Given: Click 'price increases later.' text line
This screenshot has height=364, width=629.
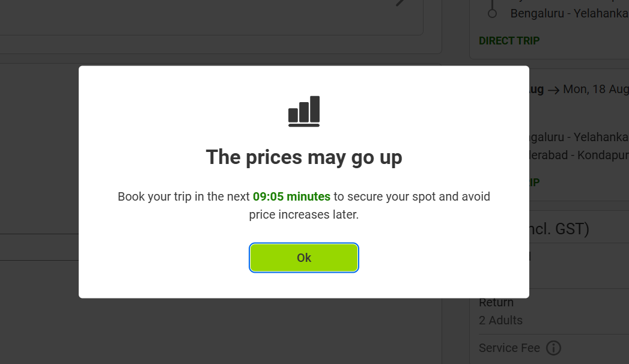Looking at the screenshot, I should click(304, 214).
